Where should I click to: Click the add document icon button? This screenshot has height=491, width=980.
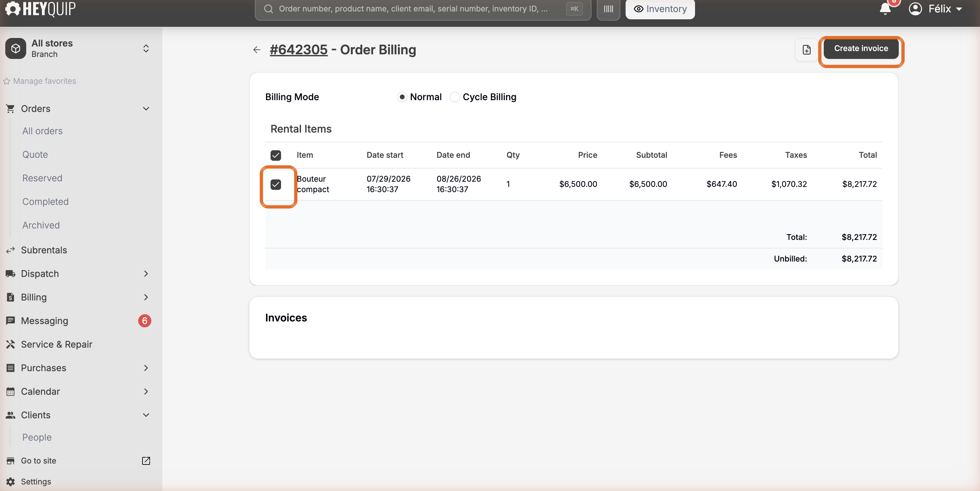[806, 49]
